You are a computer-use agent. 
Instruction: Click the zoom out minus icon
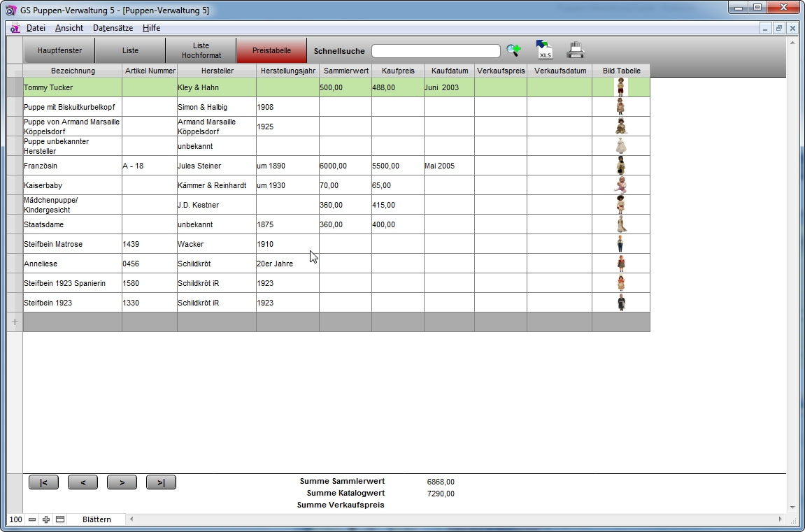(x=32, y=519)
